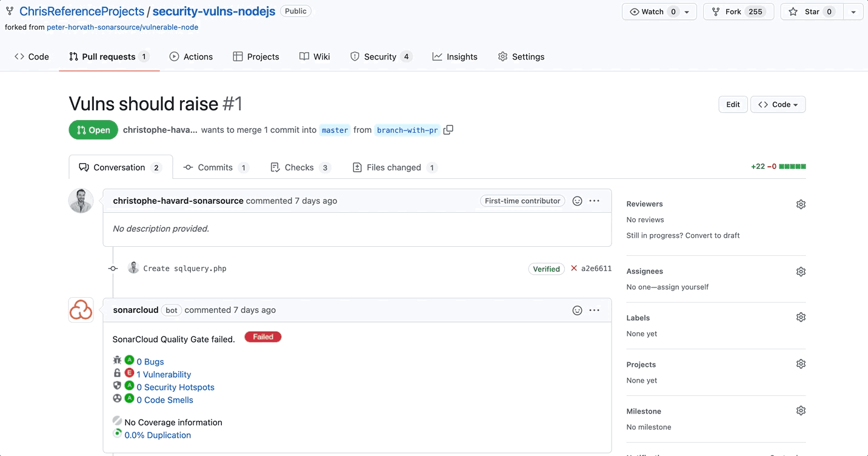Open the Watch dropdown arrow
This screenshot has width=868, height=456.
click(688, 11)
